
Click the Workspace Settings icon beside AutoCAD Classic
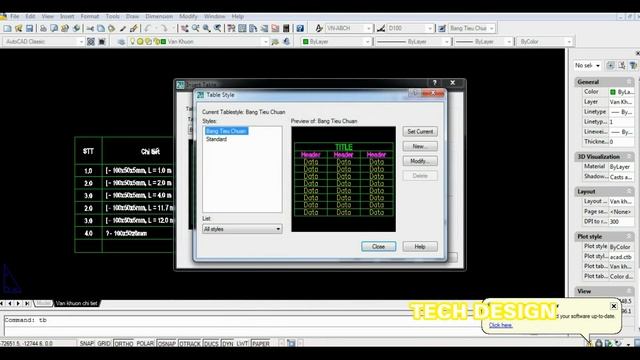[x=91, y=42]
